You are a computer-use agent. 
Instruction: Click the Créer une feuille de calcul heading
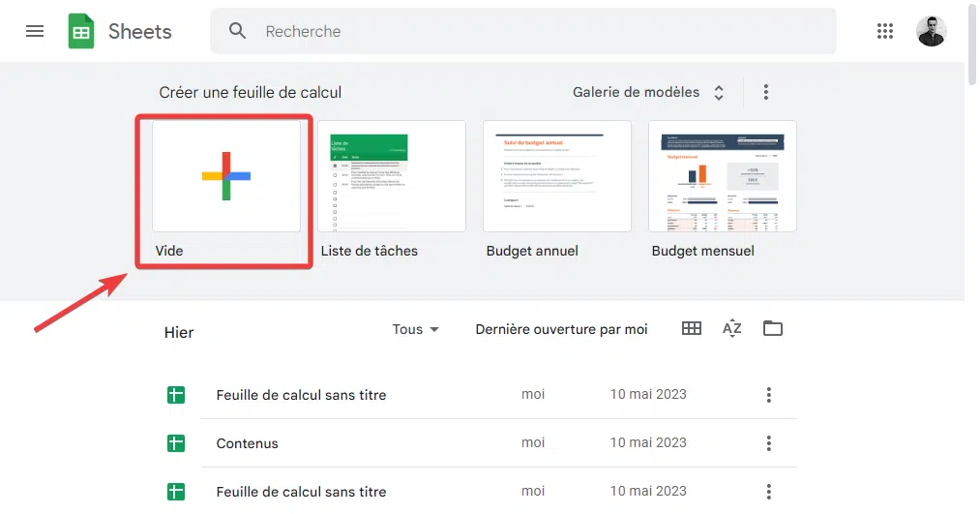pos(250,93)
